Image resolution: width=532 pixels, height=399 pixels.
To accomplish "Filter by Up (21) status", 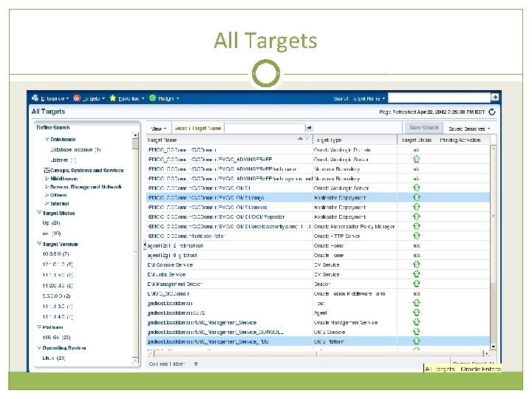I will pos(51,223).
